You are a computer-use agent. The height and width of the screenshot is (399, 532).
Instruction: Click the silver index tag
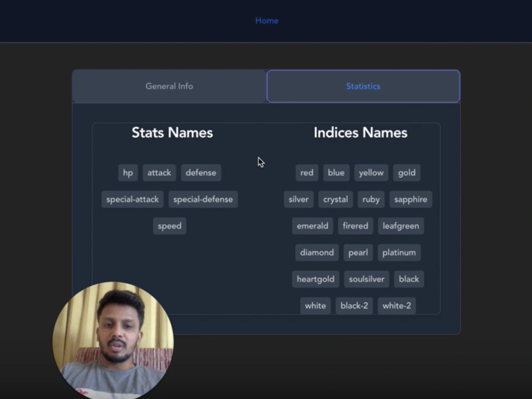pyautogui.click(x=298, y=199)
